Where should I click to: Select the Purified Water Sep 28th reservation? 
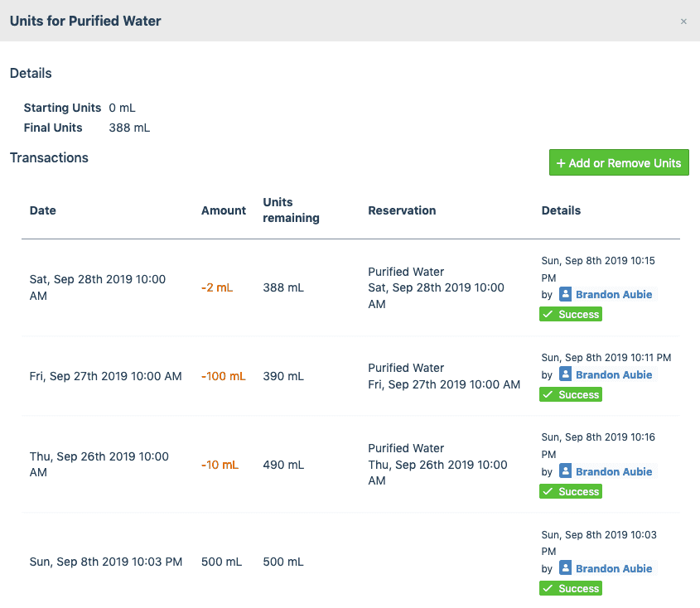[x=436, y=287]
